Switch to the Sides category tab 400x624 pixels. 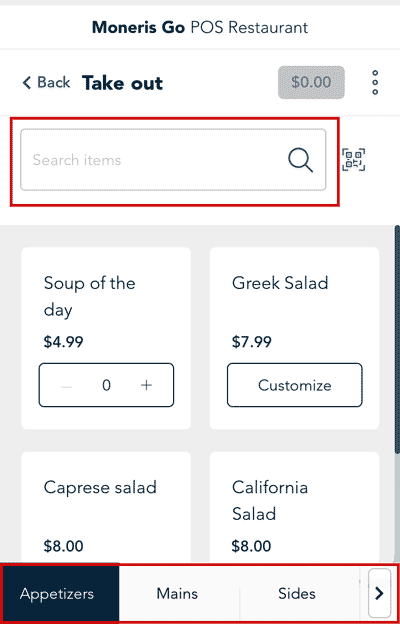tap(297, 593)
